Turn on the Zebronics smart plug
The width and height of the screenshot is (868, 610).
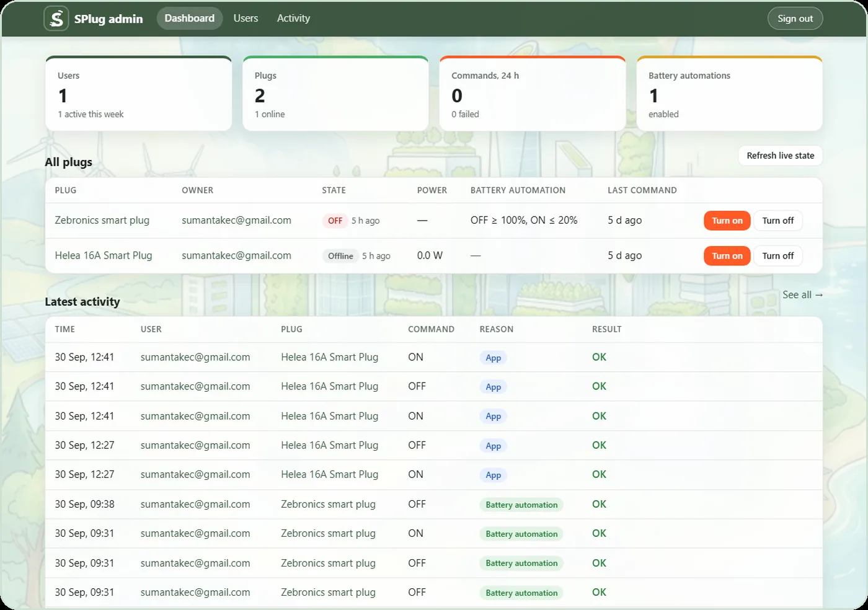(x=727, y=221)
